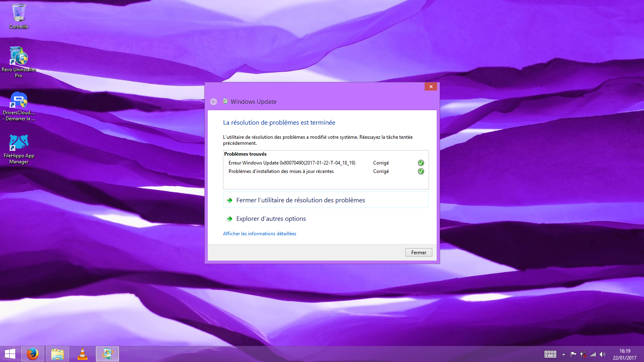
Task: Click the Fermer button
Action: click(419, 253)
